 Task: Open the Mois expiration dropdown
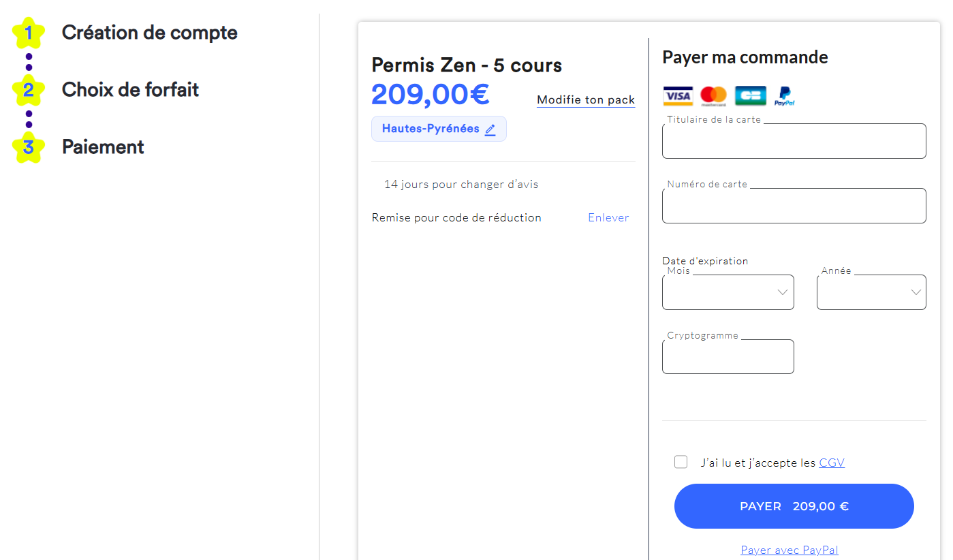point(728,292)
